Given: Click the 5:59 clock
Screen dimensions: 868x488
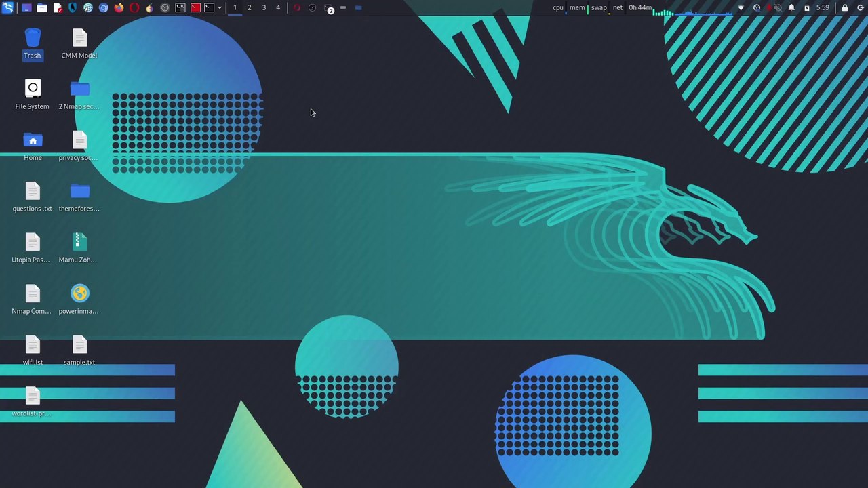Looking at the screenshot, I should (x=823, y=8).
